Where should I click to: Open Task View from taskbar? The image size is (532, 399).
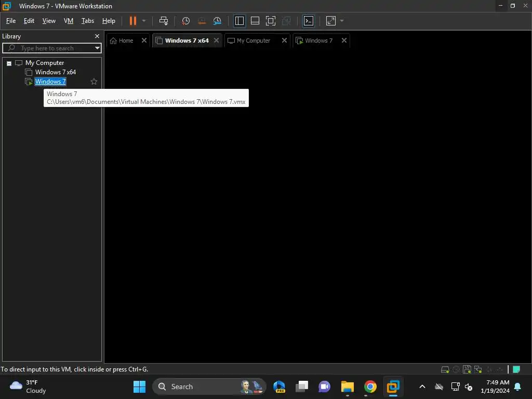coord(302,387)
